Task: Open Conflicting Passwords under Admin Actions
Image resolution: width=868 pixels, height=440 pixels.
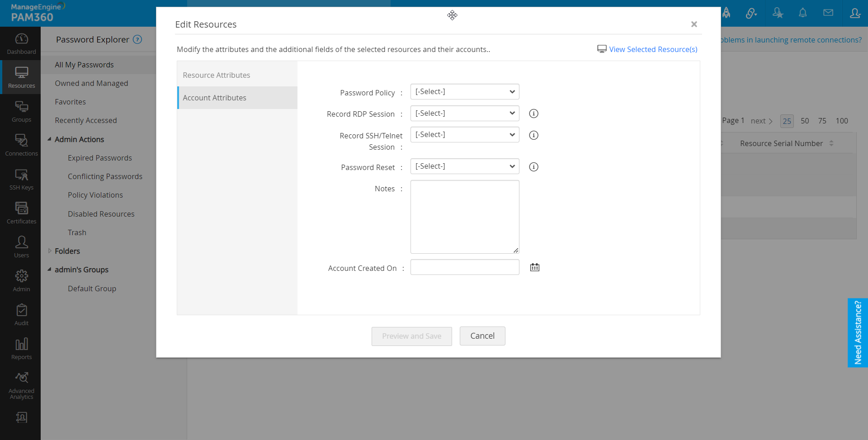Action: click(105, 176)
